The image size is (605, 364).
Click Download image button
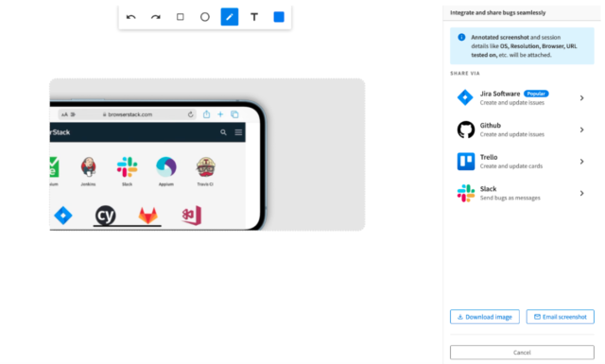coord(485,317)
